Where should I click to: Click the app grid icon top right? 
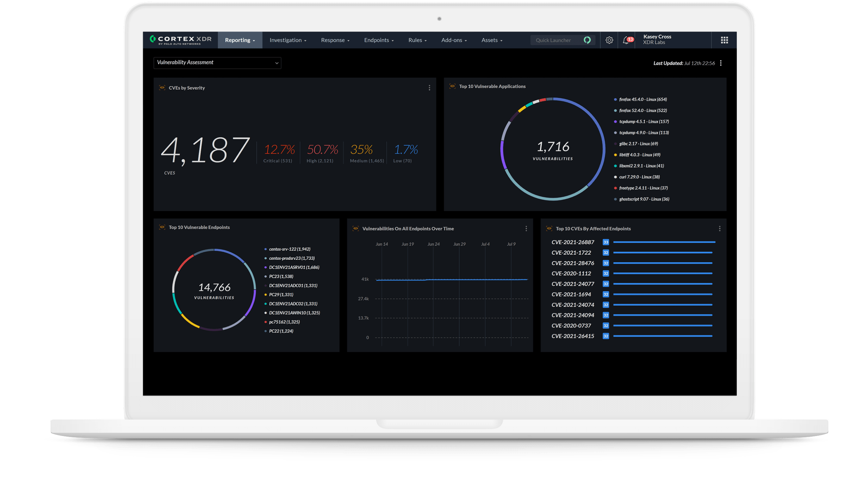tap(724, 40)
